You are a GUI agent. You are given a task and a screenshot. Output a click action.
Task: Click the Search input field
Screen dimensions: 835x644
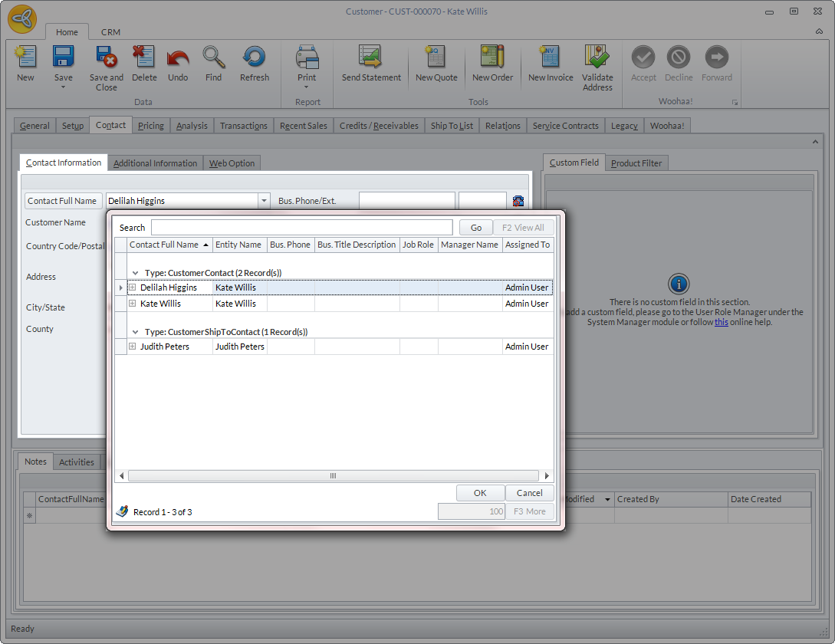(301, 228)
